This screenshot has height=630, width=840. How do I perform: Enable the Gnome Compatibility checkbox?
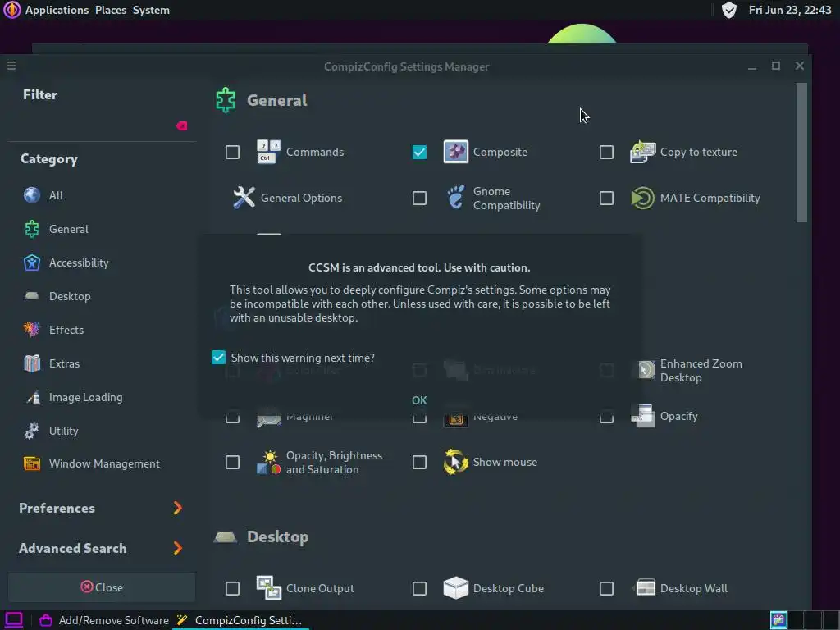[x=419, y=199]
